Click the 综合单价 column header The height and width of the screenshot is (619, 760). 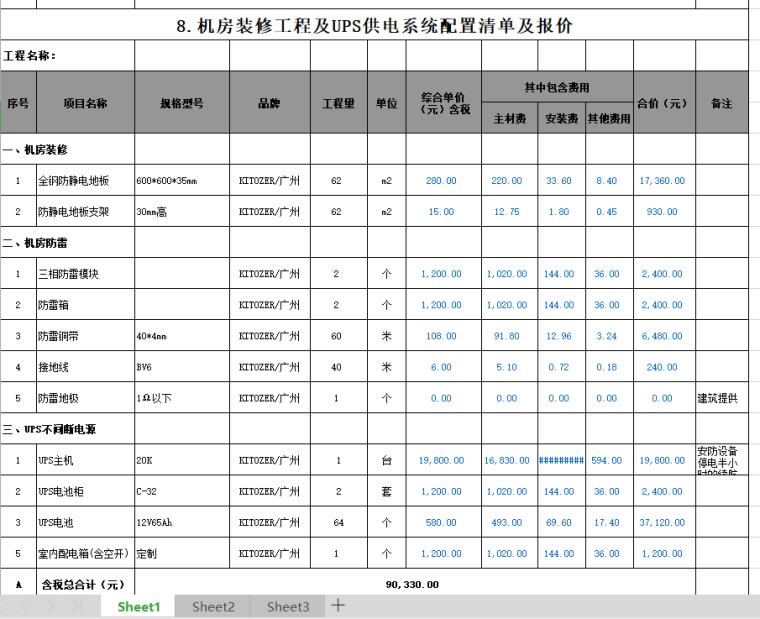pos(440,103)
